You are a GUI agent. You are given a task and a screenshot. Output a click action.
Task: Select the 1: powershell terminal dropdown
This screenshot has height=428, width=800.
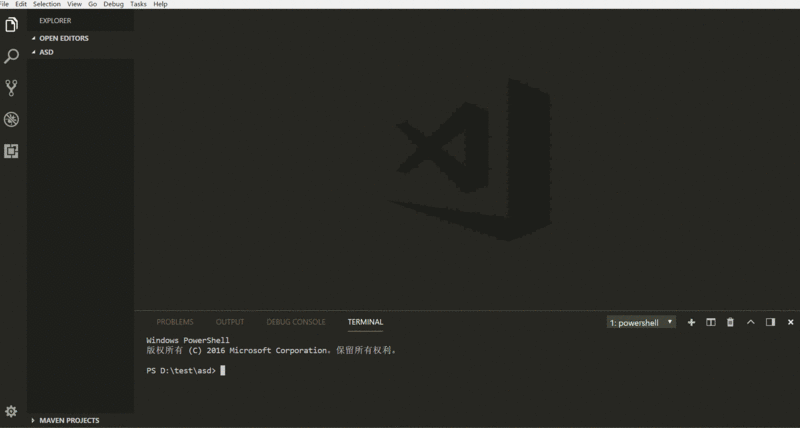point(641,322)
